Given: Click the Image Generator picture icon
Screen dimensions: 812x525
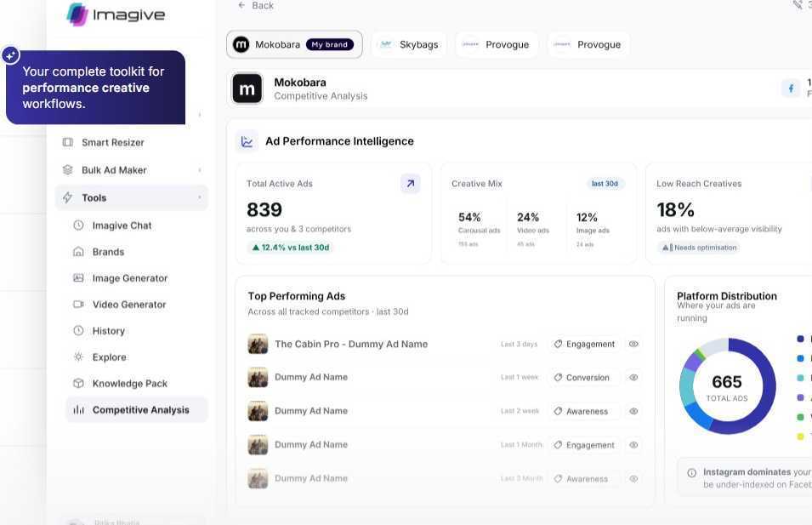Looking at the screenshot, I should click(78, 277).
